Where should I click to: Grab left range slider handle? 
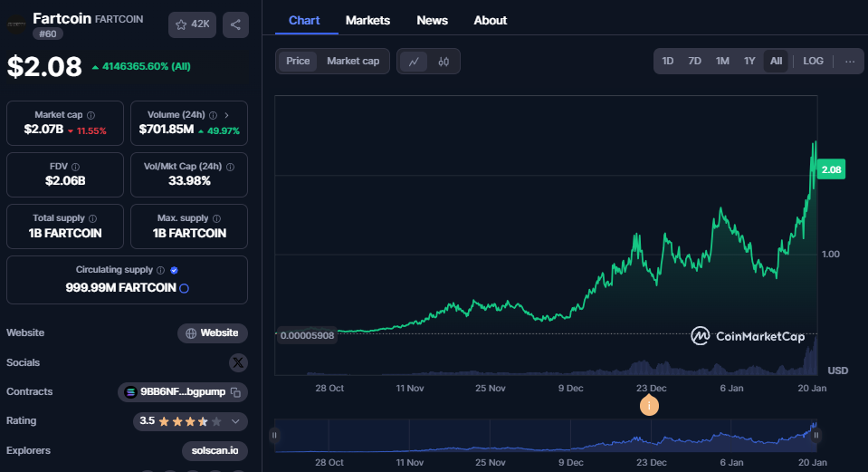pyautogui.click(x=274, y=436)
